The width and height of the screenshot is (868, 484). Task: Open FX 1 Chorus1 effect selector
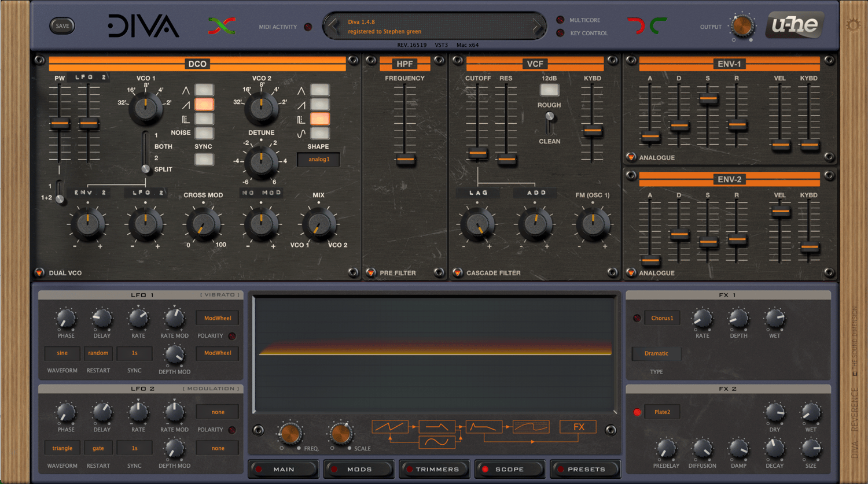coord(662,318)
